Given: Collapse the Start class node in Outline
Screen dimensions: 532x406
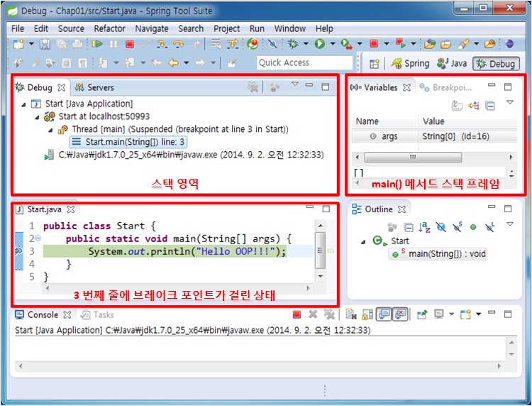Looking at the screenshot, I should click(365, 241).
